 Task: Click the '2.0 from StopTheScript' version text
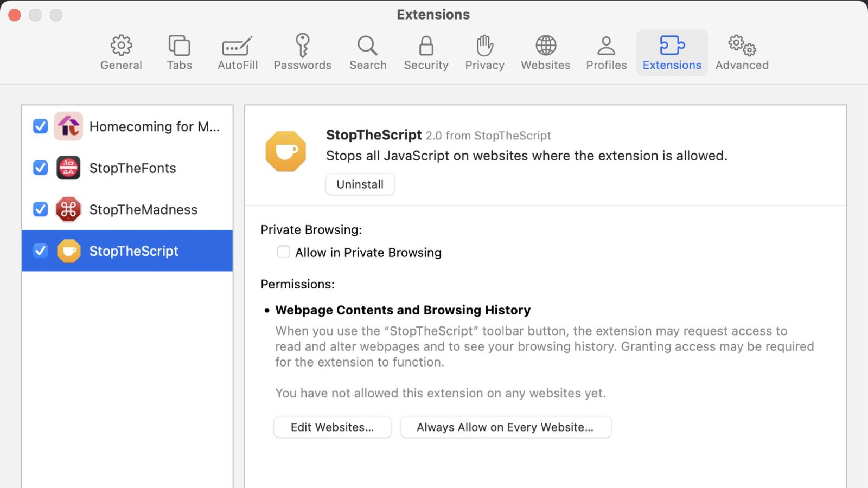point(488,136)
